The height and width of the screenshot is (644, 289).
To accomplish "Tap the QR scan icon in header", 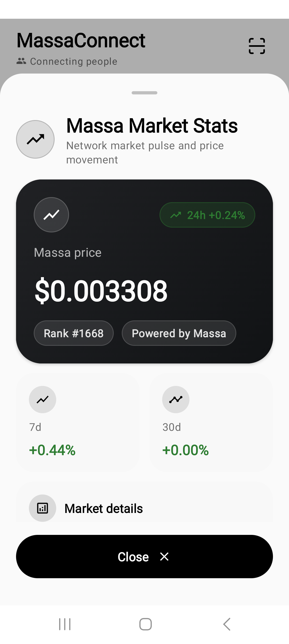I will point(257,46).
